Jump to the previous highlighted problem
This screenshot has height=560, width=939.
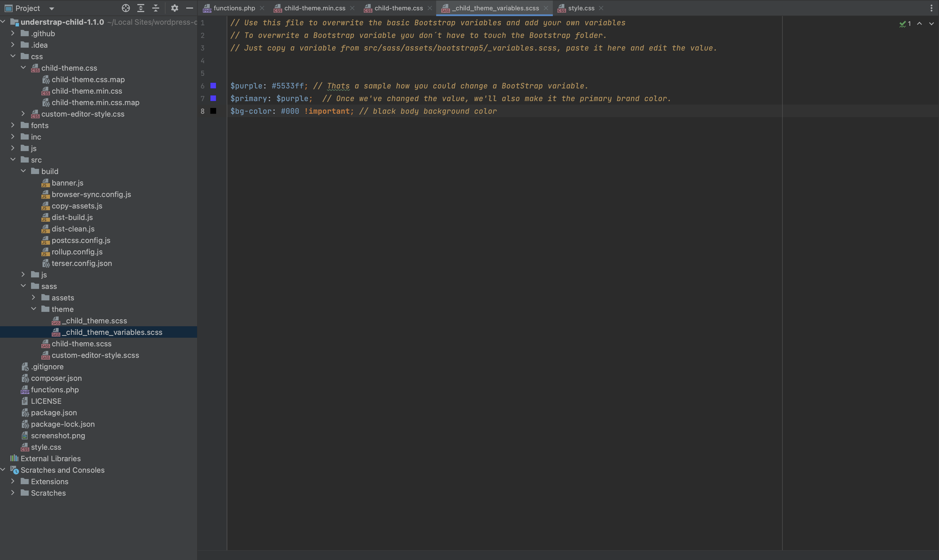coord(920,23)
